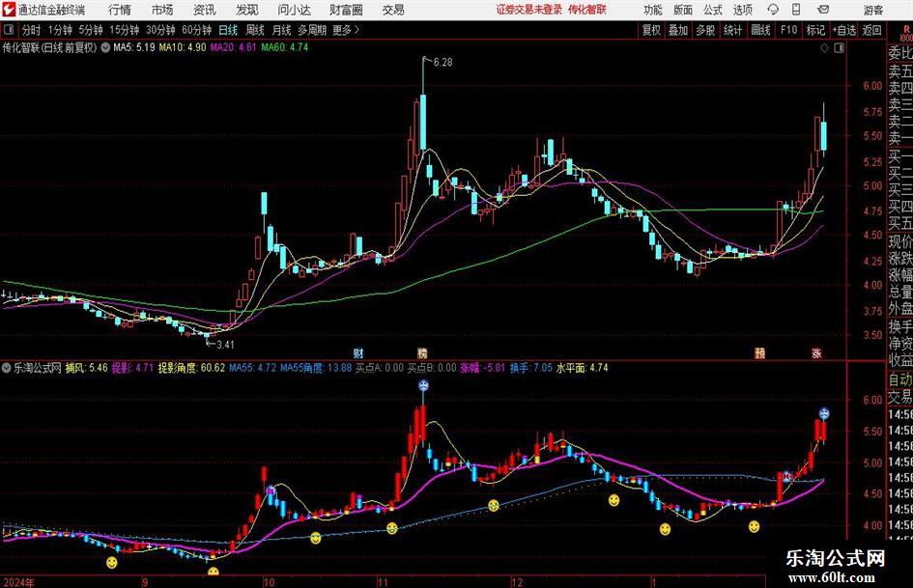Toggle the right panel icon atop chart
Viewport: 913px width, 588px height.
click(x=839, y=48)
